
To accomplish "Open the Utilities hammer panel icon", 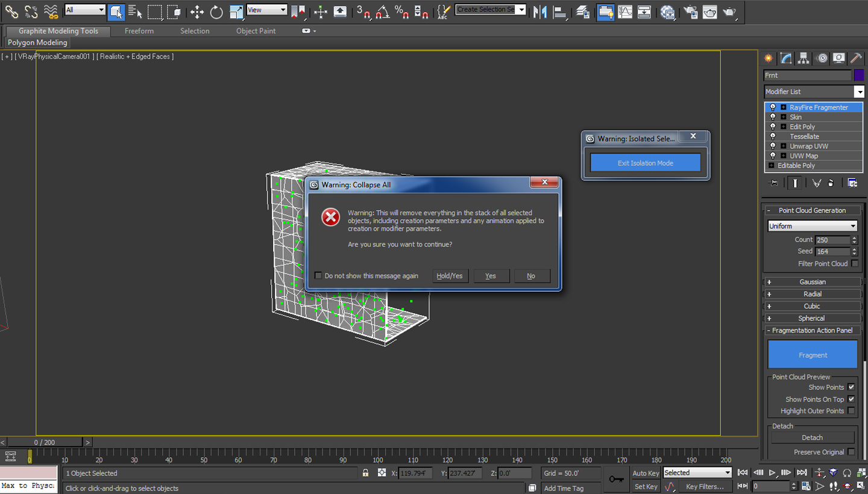I will coord(856,58).
